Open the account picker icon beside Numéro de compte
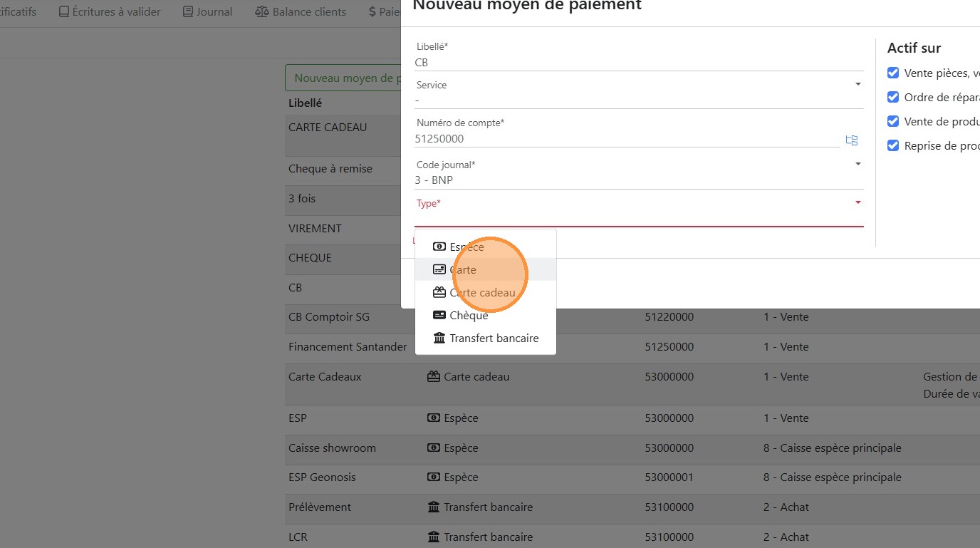This screenshot has width=980, height=548. (851, 140)
